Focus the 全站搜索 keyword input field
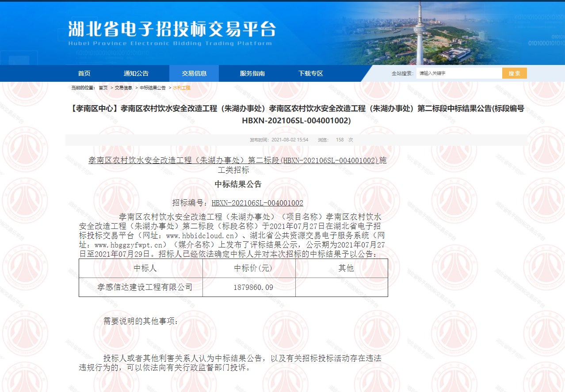565x392 pixels. [458, 73]
